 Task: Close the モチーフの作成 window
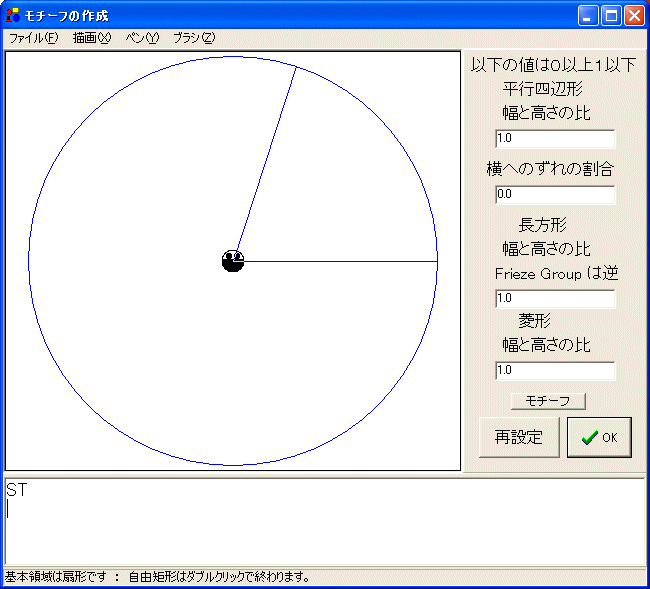pos(634,16)
